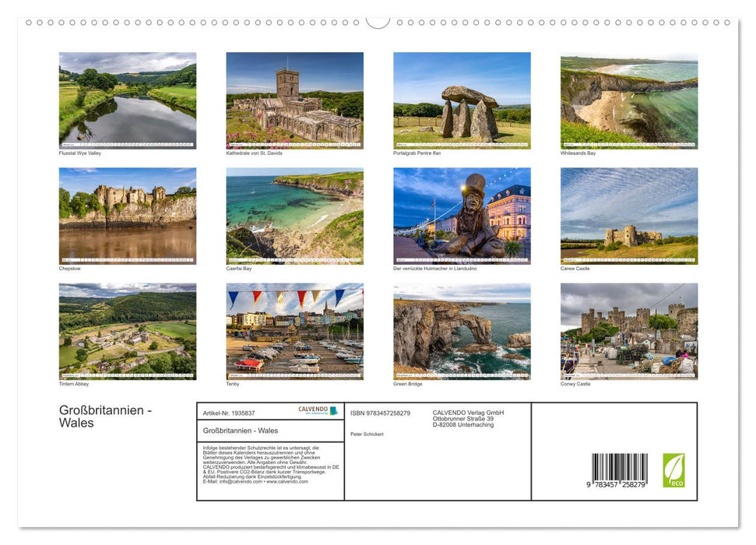Image resolution: width=756 pixels, height=545 pixels.
Task: Open the Flusstal Wye Valley thumbnail
Action: point(128,100)
